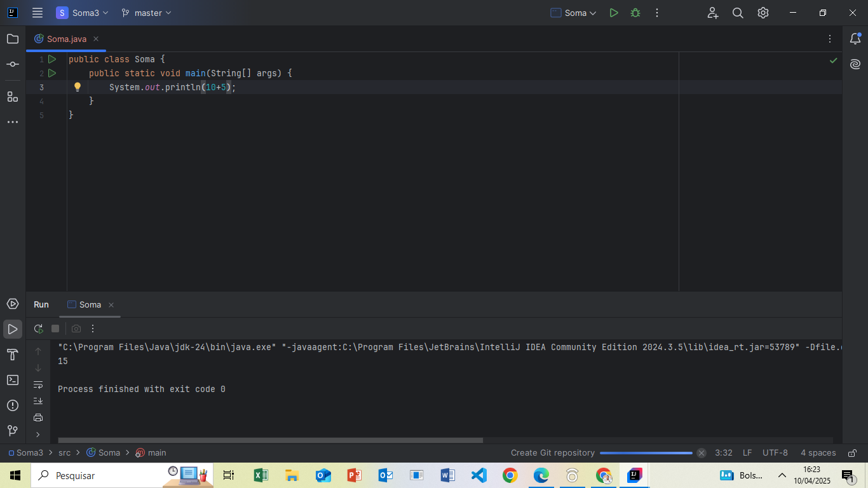The image size is (868, 488).
Task: Open the Build hammer tool window
Action: 13,355
